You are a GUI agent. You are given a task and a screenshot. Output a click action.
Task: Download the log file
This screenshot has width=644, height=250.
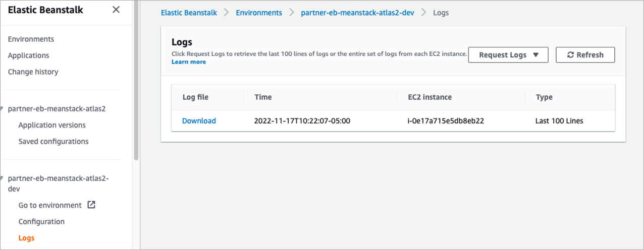pyautogui.click(x=199, y=121)
